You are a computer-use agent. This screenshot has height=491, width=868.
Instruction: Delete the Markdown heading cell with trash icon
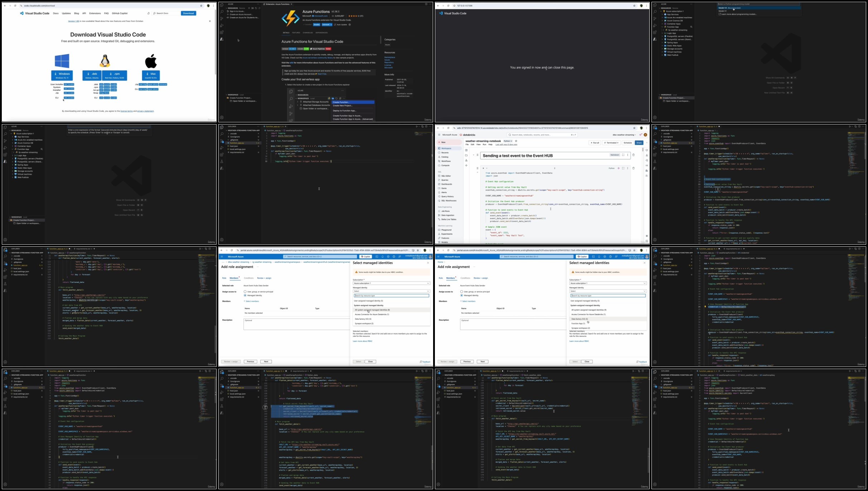click(633, 155)
